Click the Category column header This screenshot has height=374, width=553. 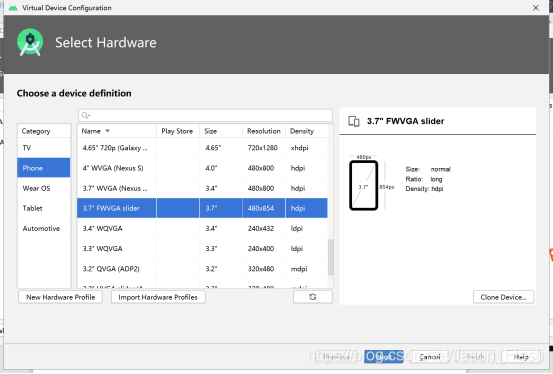pos(44,131)
